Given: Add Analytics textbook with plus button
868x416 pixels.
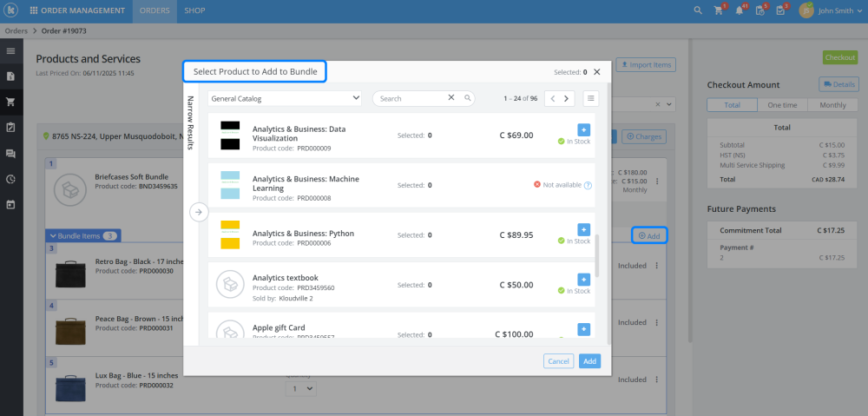Looking at the screenshot, I should click(x=583, y=279).
